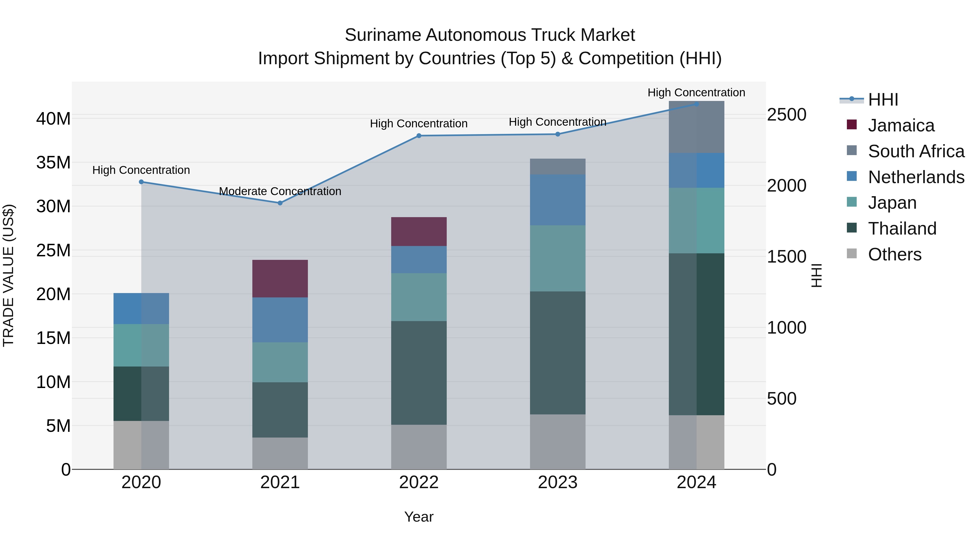980x551 pixels.
Task: Click the 2024 HHI data point marker
Action: point(697,104)
